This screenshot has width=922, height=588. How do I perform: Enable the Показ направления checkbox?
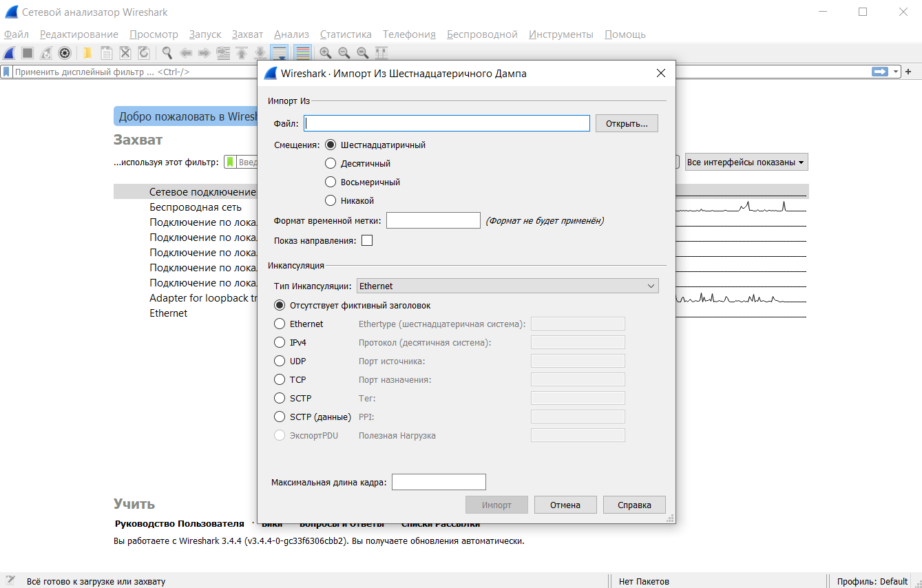pyautogui.click(x=367, y=240)
